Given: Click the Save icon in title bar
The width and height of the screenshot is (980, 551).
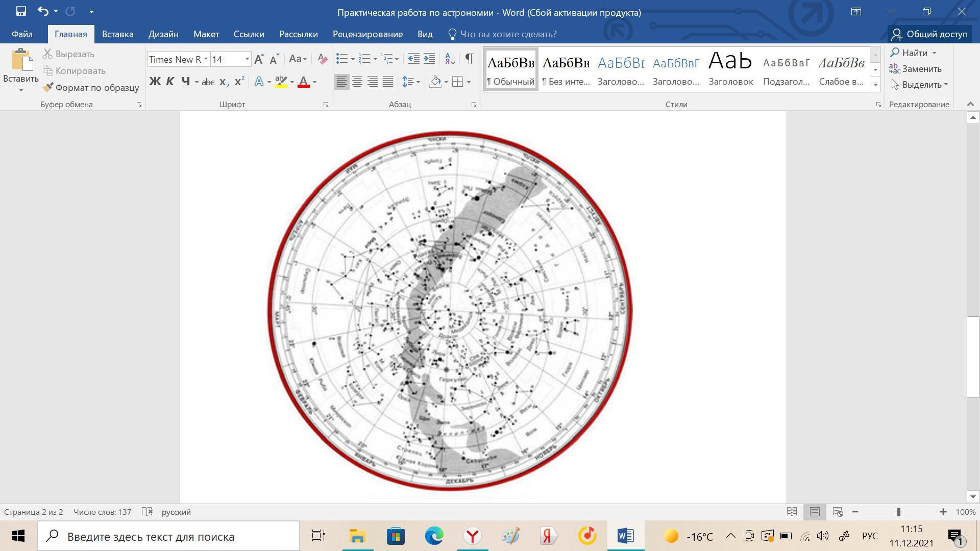Looking at the screenshot, I should pyautogui.click(x=21, y=11).
